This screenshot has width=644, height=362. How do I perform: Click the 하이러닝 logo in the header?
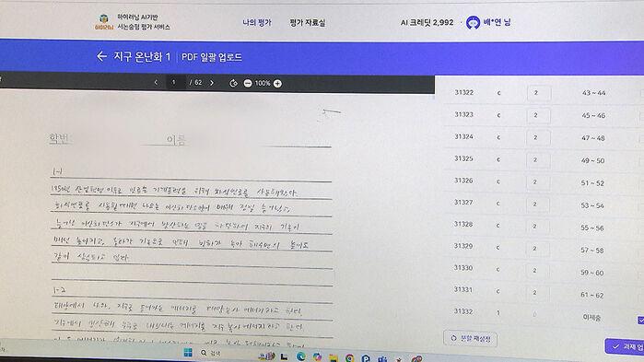pos(104,22)
